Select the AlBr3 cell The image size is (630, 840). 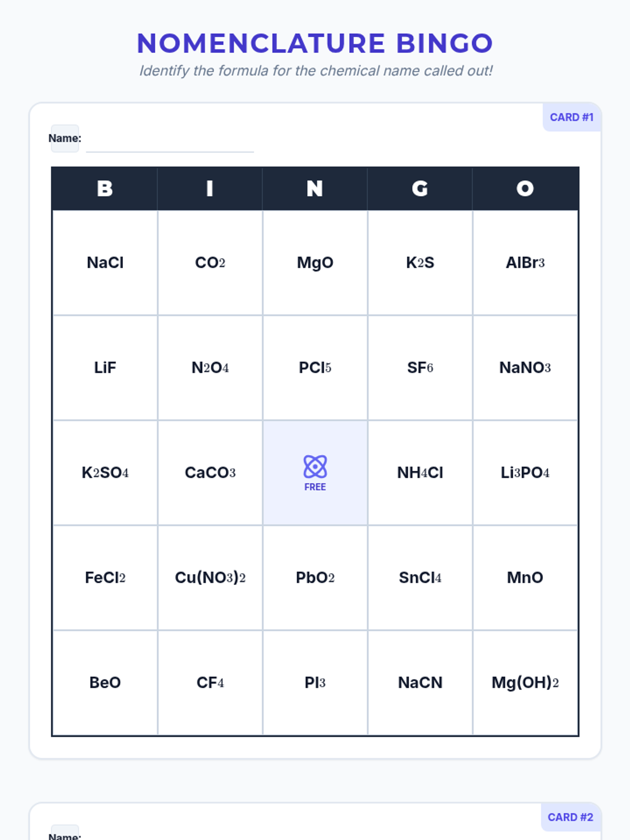click(x=525, y=262)
